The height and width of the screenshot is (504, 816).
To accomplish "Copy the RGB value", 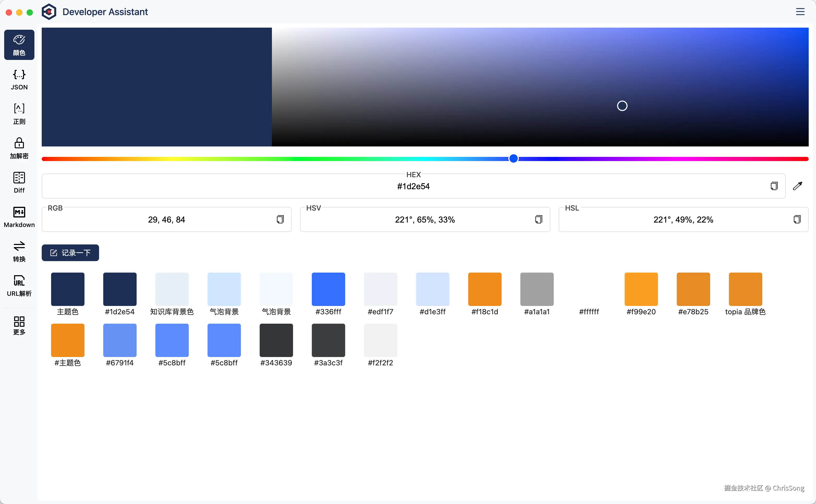I will point(280,219).
